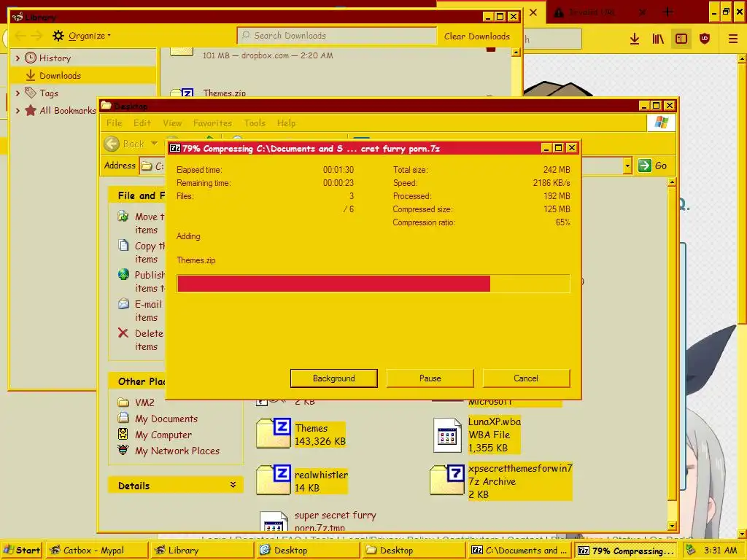Open Firefox hamburger menu
The image size is (747, 560).
[x=732, y=39]
